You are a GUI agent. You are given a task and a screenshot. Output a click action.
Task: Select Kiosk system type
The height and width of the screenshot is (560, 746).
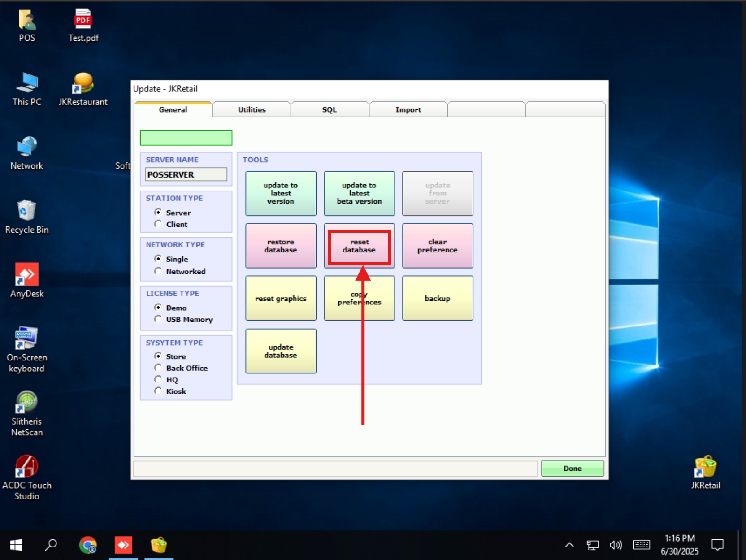pos(170,391)
